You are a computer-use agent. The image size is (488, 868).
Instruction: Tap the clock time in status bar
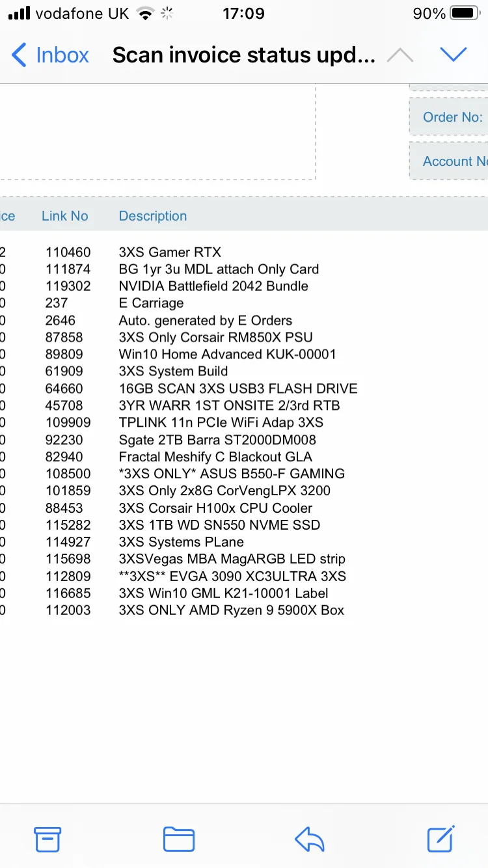[243, 14]
